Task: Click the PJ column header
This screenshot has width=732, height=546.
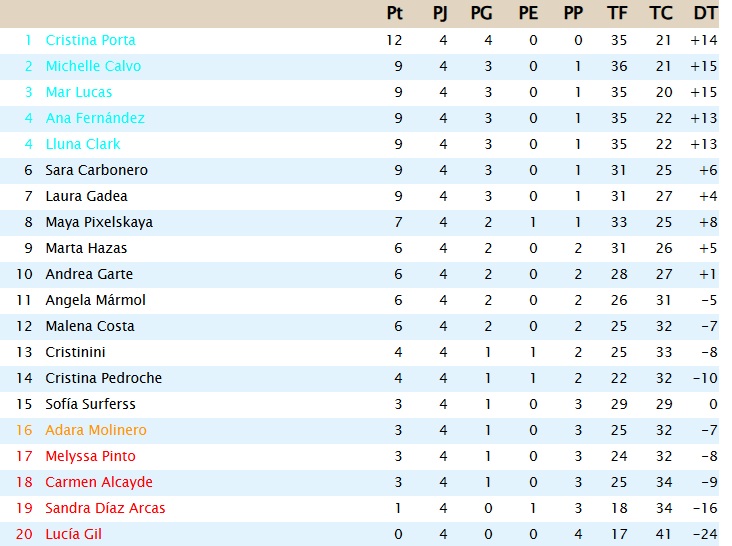Action: click(x=440, y=13)
